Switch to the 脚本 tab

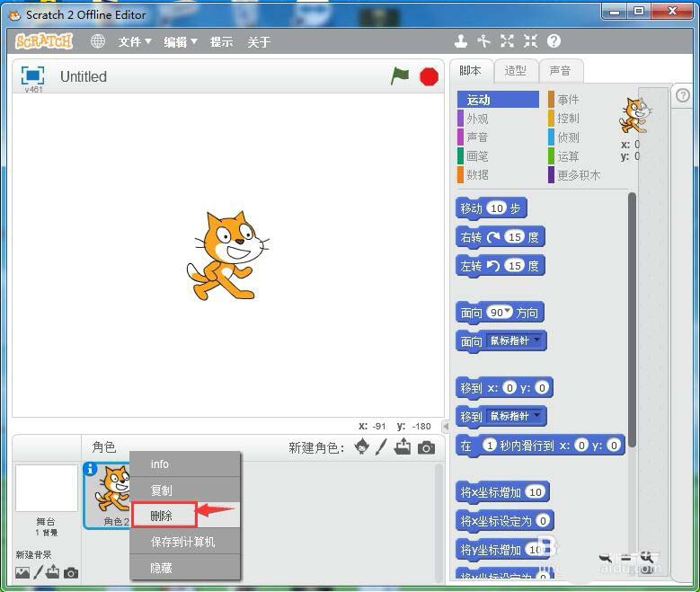pos(471,71)
